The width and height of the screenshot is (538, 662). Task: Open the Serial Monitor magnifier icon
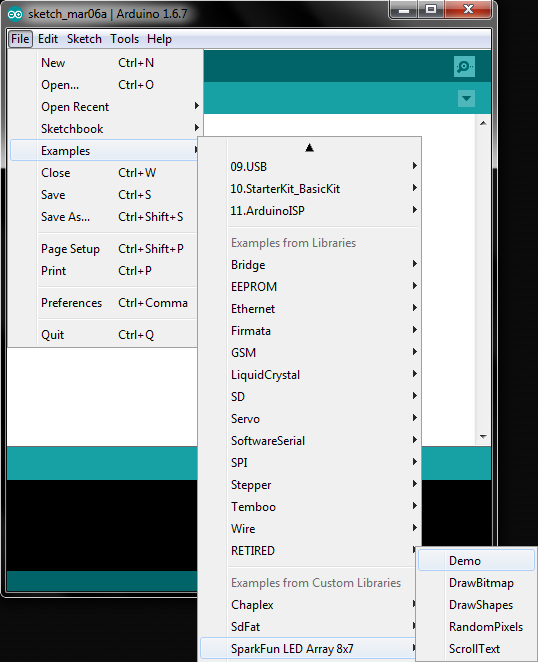(x=464, y=67)
